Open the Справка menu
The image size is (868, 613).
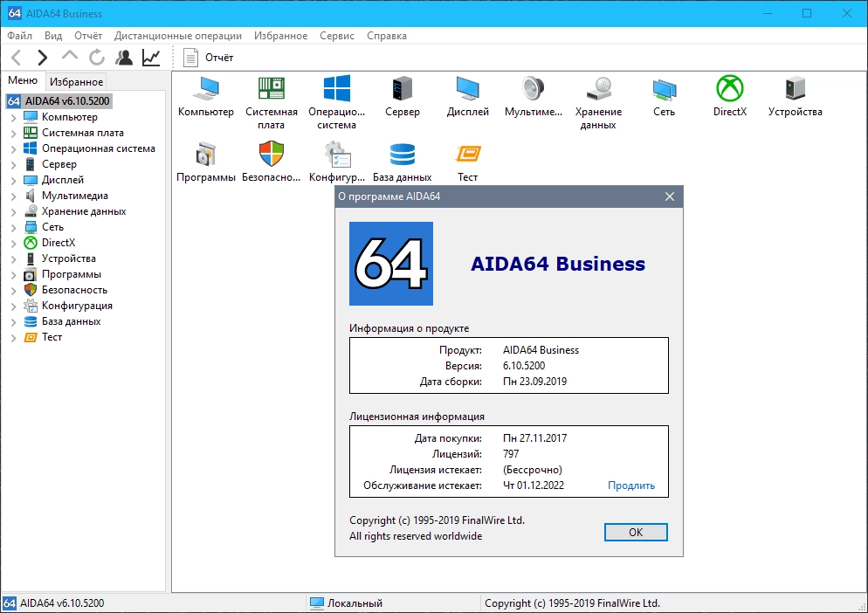click(x=386, y=36)
